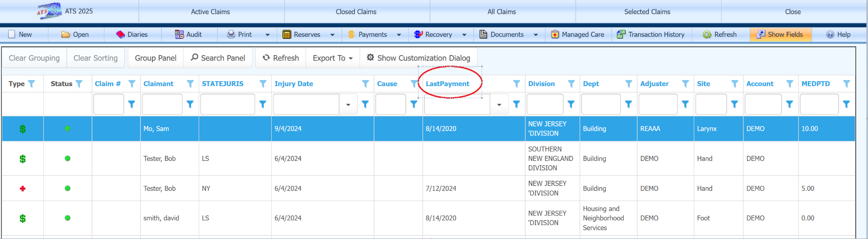Toggle the Show Fields button
Screen dimensions: 868x239
coord(780,34)
